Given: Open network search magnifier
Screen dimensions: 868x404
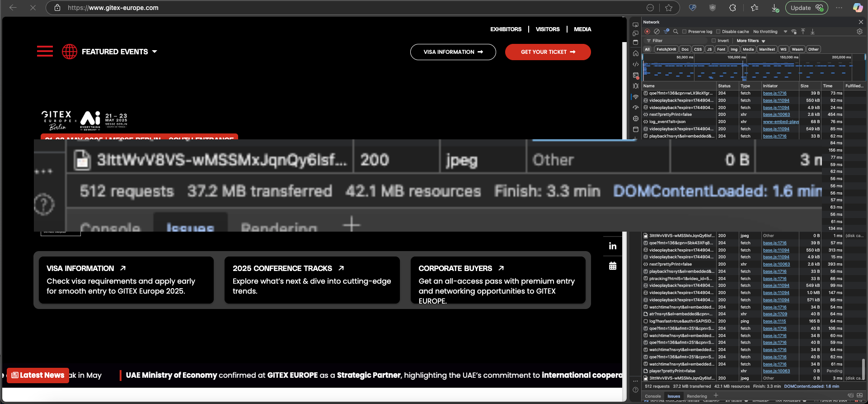Looking at the screenshot, I should [x=676, y=32].
